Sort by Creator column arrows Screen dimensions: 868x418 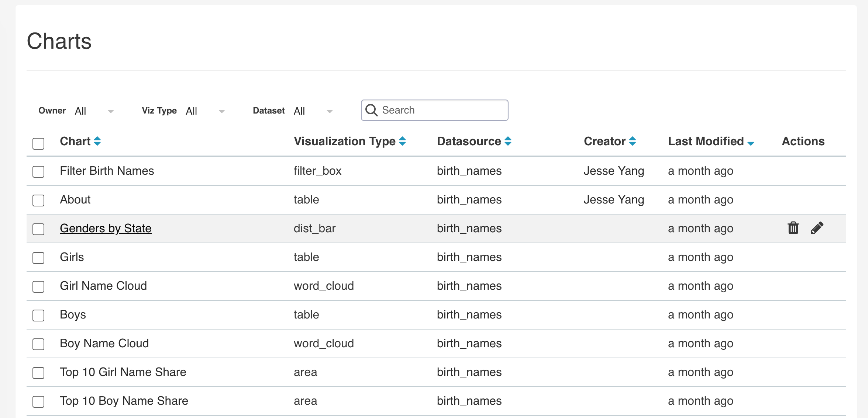[633, 141]
